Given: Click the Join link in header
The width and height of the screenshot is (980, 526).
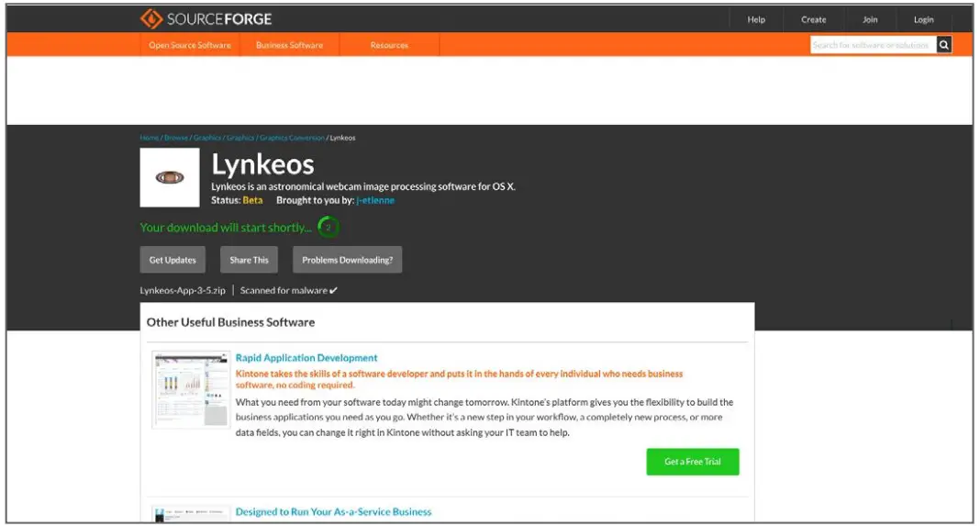Looking at the screenshot, I should (870, 19).
